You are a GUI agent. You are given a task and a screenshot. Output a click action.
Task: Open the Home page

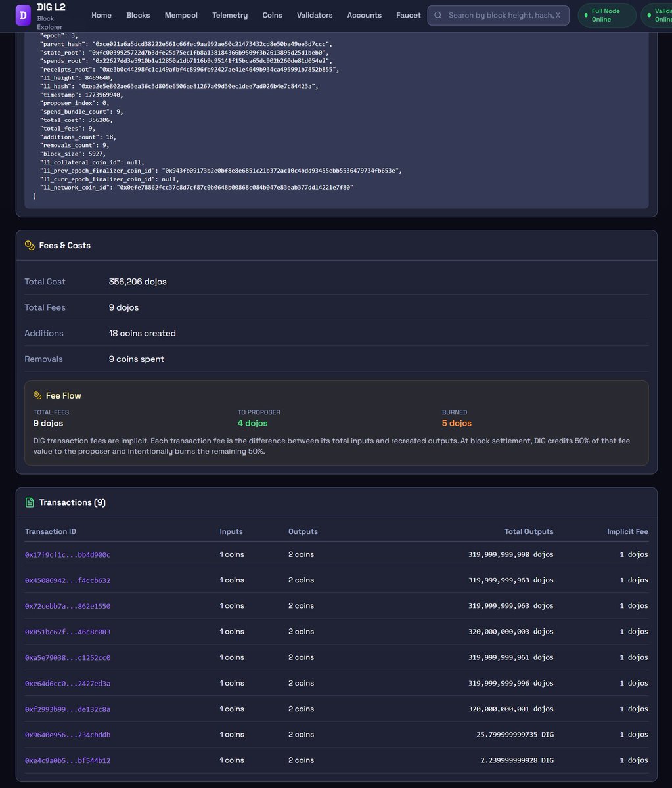101,15
